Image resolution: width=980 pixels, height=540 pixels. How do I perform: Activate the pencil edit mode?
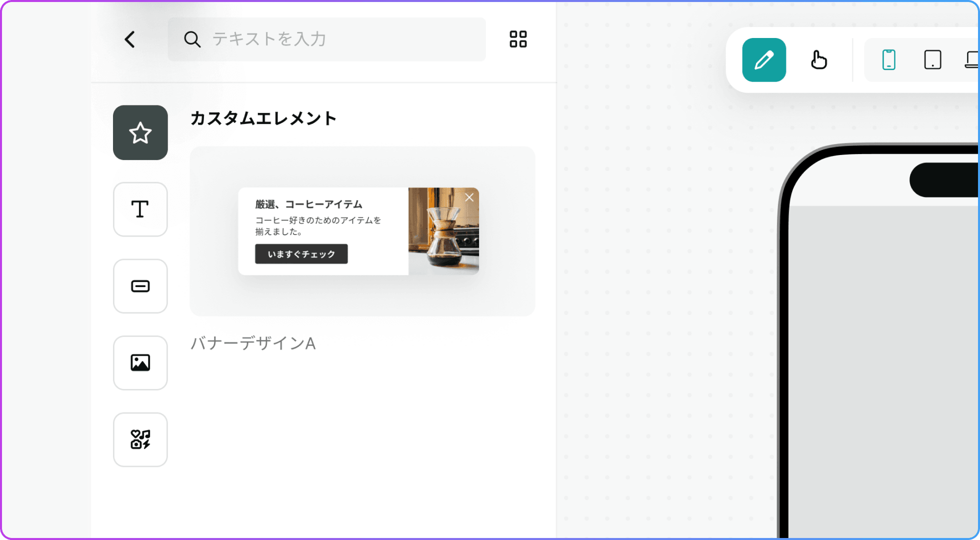click(x=764, y=60)
